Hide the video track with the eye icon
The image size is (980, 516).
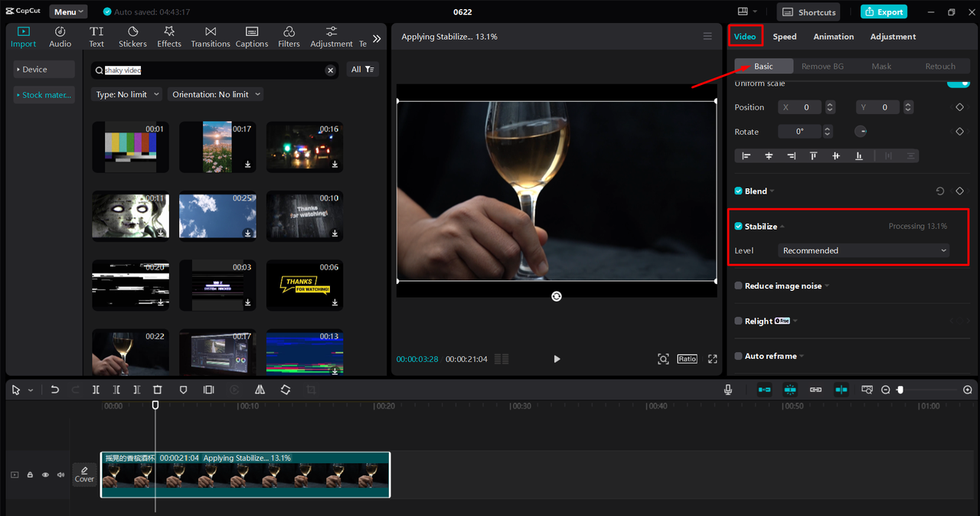[x=45, y=475]
